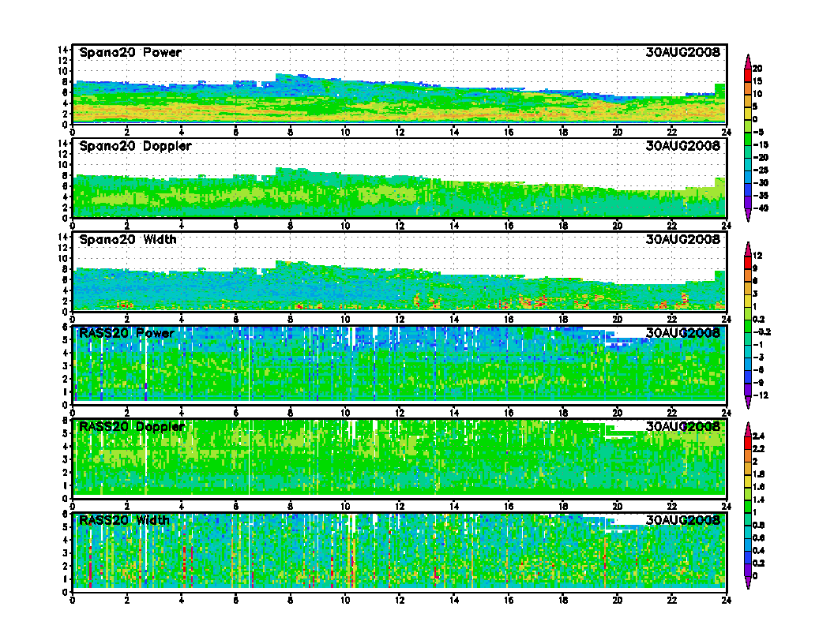Click the purple bottom arrow of the power colorbar

click(x=747, y=219)
